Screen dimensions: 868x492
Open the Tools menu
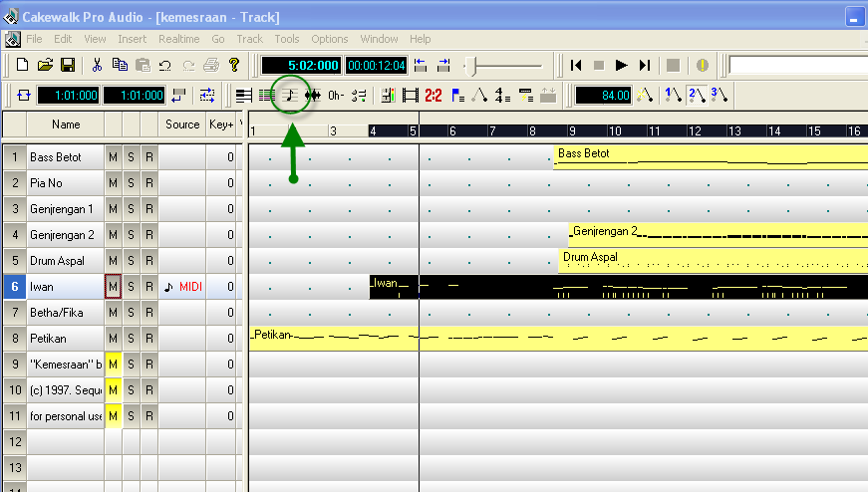[287, 39]
